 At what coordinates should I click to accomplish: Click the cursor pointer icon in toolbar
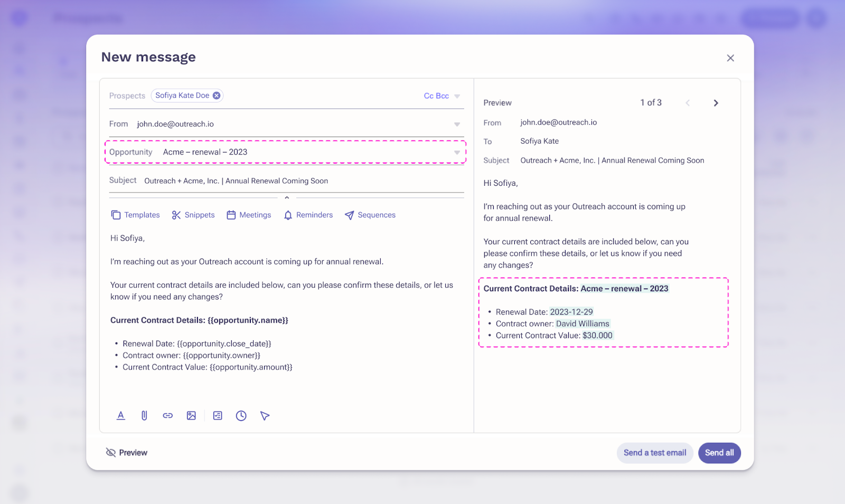pos(265,416)
